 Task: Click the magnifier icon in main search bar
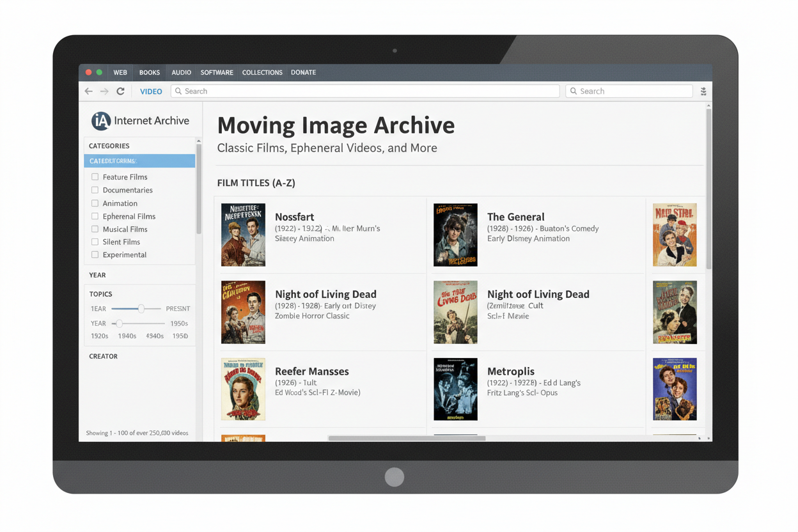(x=178, y=91)
